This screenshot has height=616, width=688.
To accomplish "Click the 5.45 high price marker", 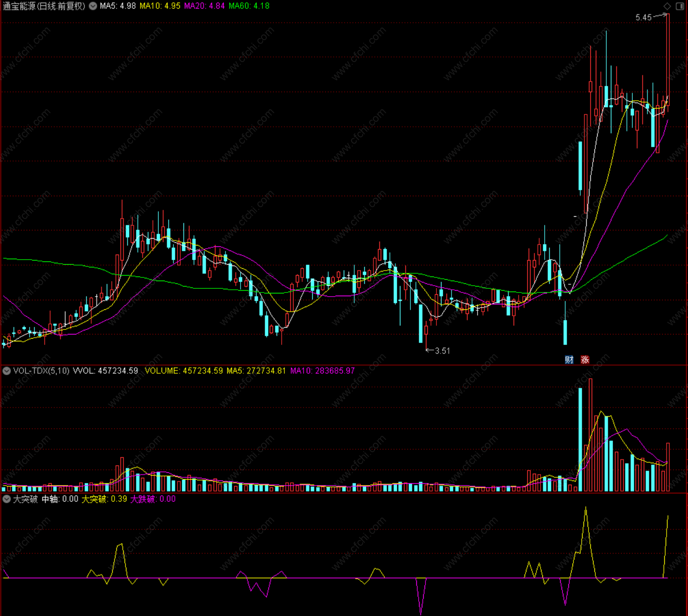I will pos(644,17).
